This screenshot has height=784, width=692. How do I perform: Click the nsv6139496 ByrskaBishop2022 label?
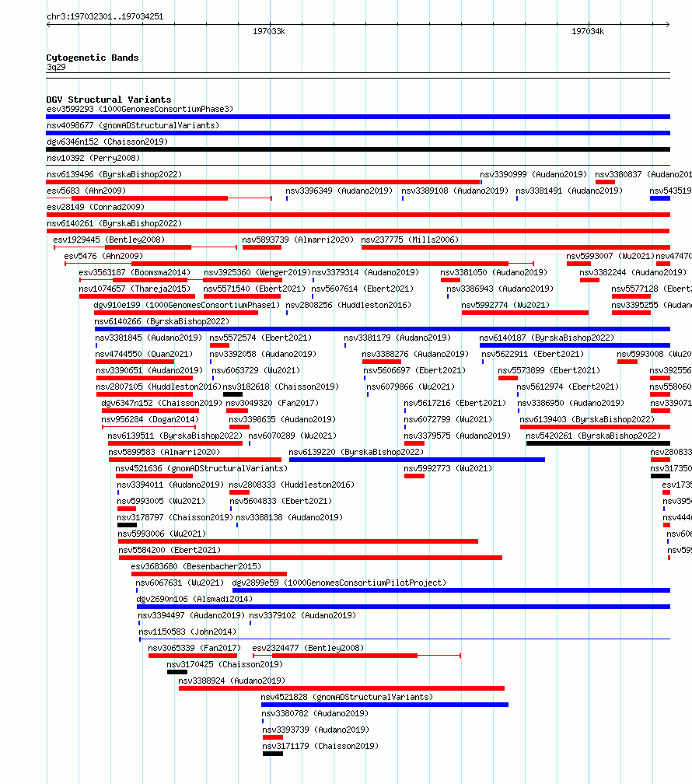pos(114,174)
